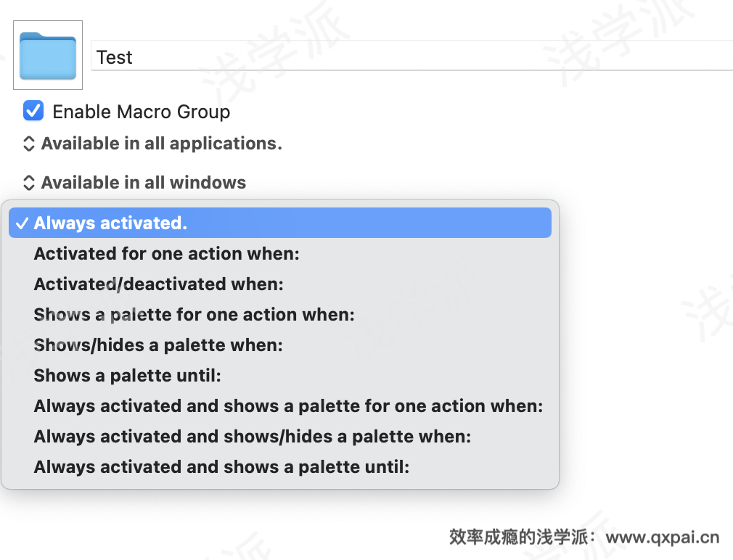Screen dimensions: 733x560
Task: Click the up-down chevron beside all windows
Action: pos(29,183)
